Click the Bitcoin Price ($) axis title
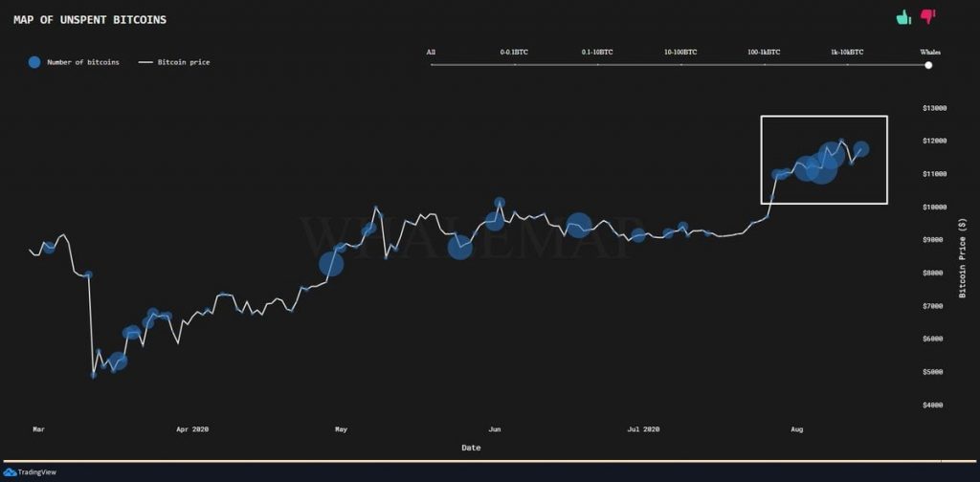 [962, 258]
